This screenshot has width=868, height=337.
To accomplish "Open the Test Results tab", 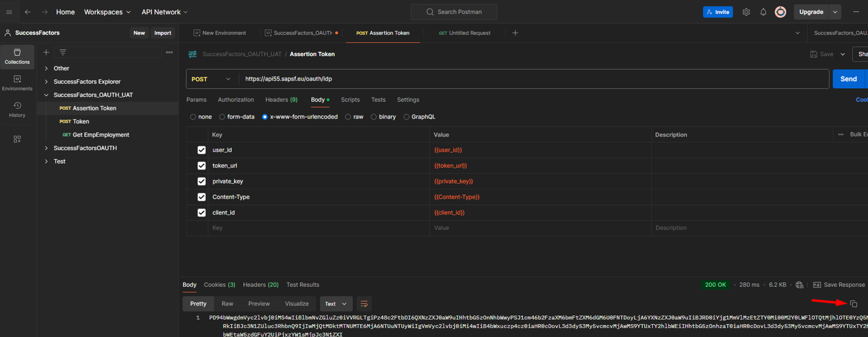I will click(x=303, y=285).
